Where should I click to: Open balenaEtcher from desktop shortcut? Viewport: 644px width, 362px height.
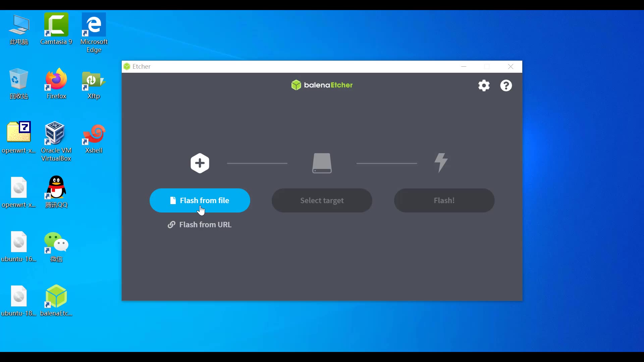click(56, 296)
